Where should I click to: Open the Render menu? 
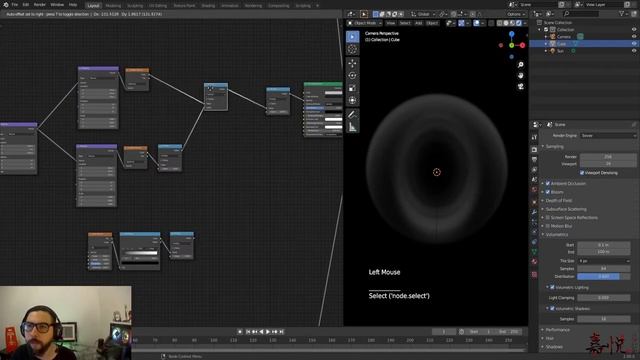coord(40,4)
